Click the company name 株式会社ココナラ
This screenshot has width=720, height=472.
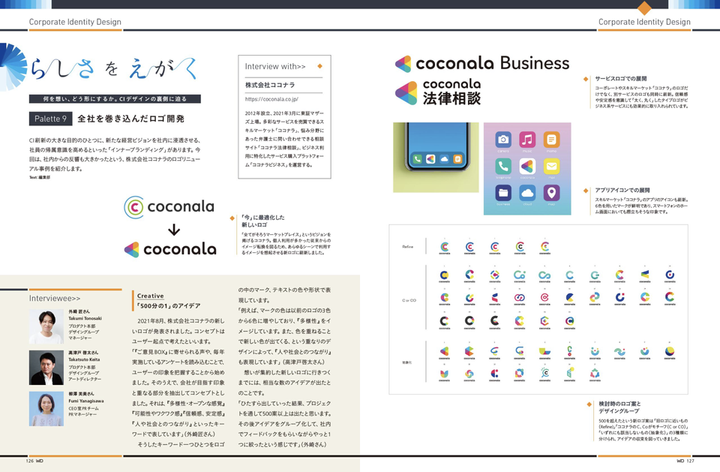[x=270, y=85]
